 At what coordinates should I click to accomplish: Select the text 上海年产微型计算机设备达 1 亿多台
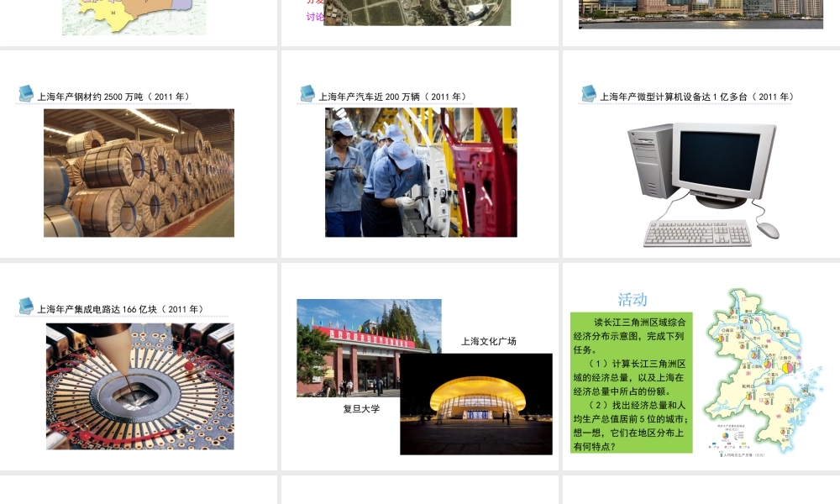tap(674, 97)
